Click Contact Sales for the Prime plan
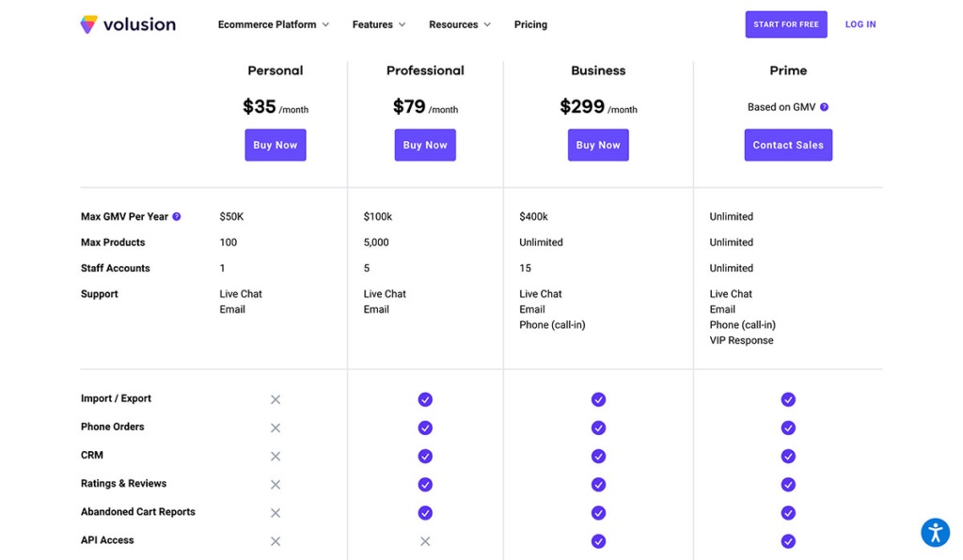The height and width of the screenshot is (560, 963). coord(788,145)
